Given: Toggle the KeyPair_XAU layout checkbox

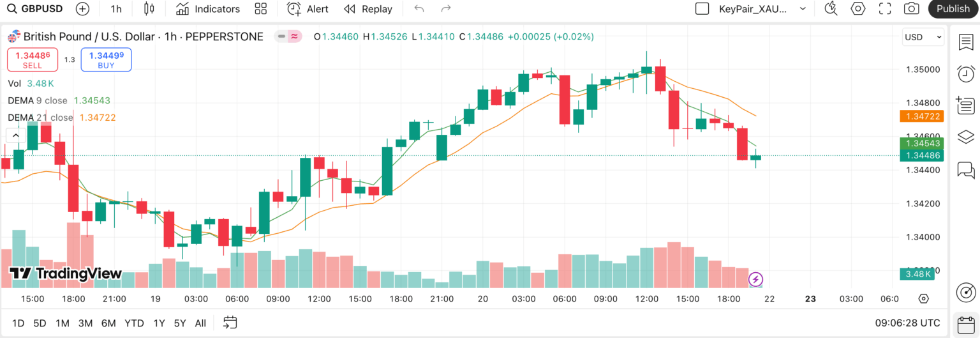Looking at the screenshot, I should (x=702, y=9).
